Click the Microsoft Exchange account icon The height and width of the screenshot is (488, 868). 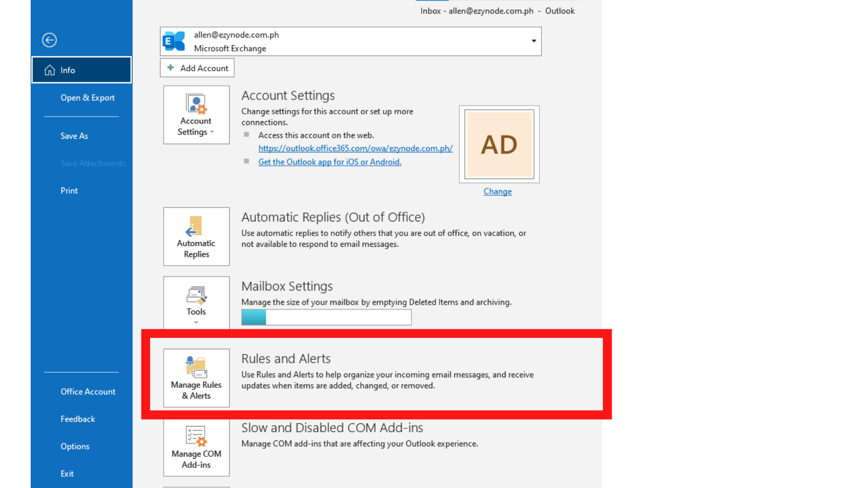[175, 41]
